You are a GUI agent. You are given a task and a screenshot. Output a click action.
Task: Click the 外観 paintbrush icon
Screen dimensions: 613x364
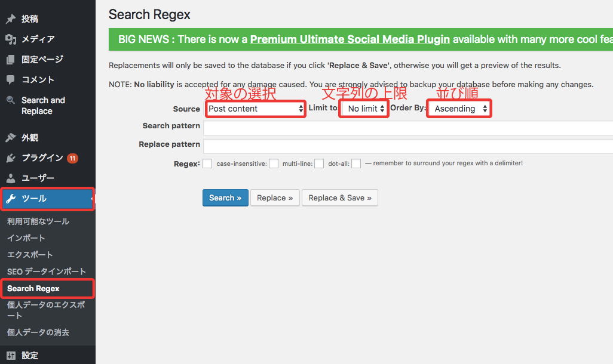[11, 138]
